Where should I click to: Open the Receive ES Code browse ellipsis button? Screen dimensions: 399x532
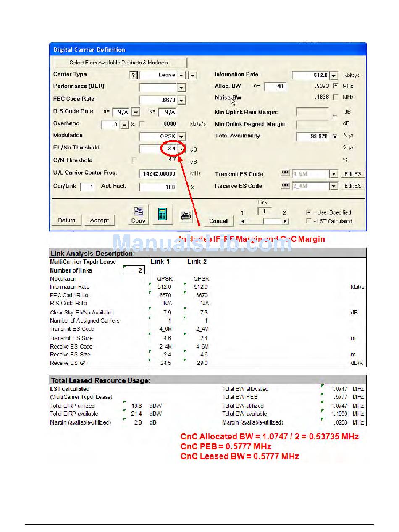point(285,186)
